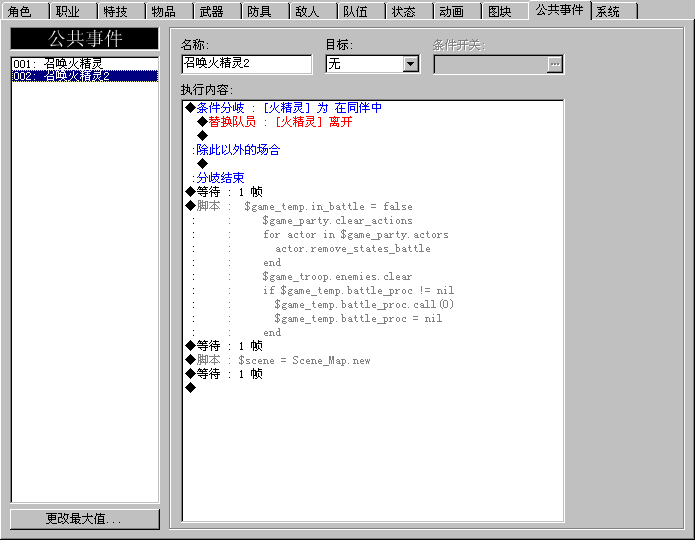Select the 脚本 $scene = Scene_Map.new command
Viewport: 695px width, 540px height.
[372, 360]
